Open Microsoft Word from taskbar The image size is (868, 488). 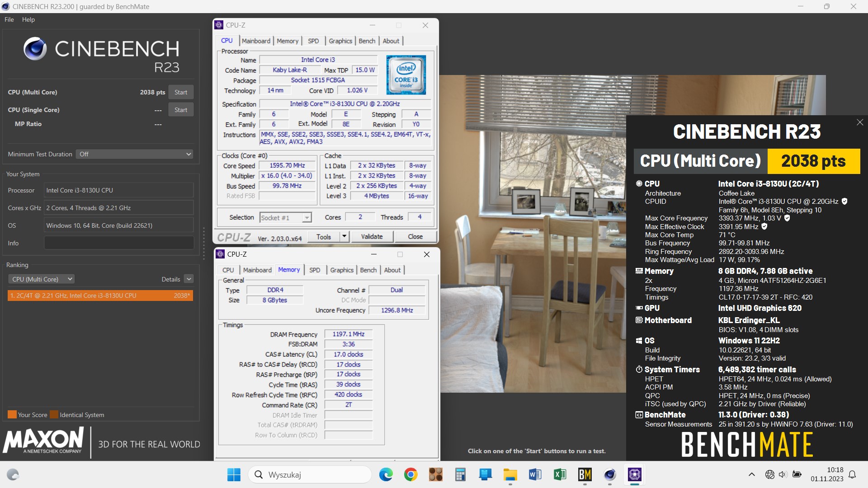[x=535, y=474]
